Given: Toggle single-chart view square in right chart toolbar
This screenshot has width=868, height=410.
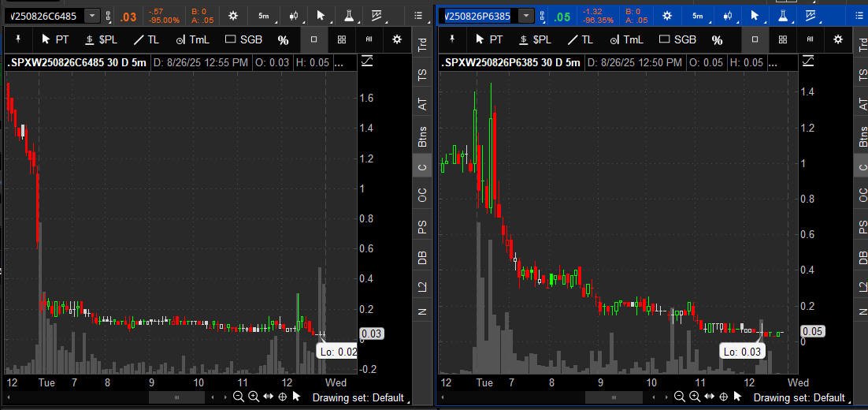Looking at the screenshot, I should pyautogui.click(x=755, y=39).
